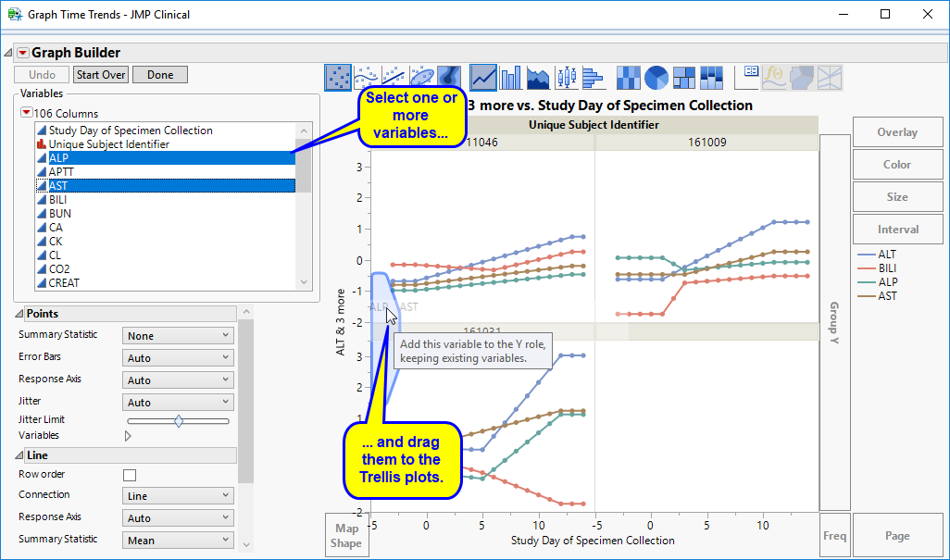
Task: Pick the Pie chart element icon
Action: (x=656, y=77)
